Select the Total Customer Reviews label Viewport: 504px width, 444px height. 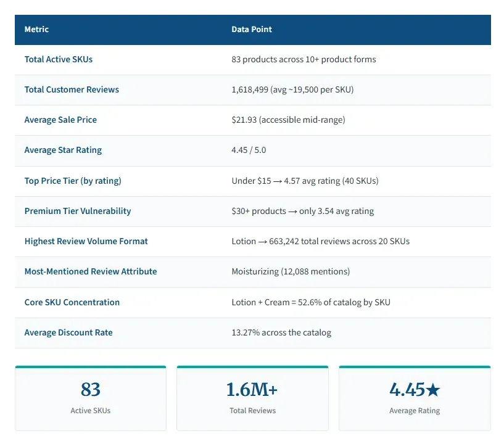tap(72, 89)
